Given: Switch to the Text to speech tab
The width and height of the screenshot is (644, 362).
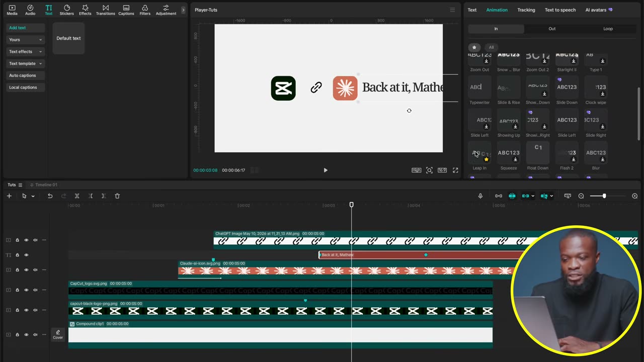Looking at the screenshot, I should tap(560, 10).
